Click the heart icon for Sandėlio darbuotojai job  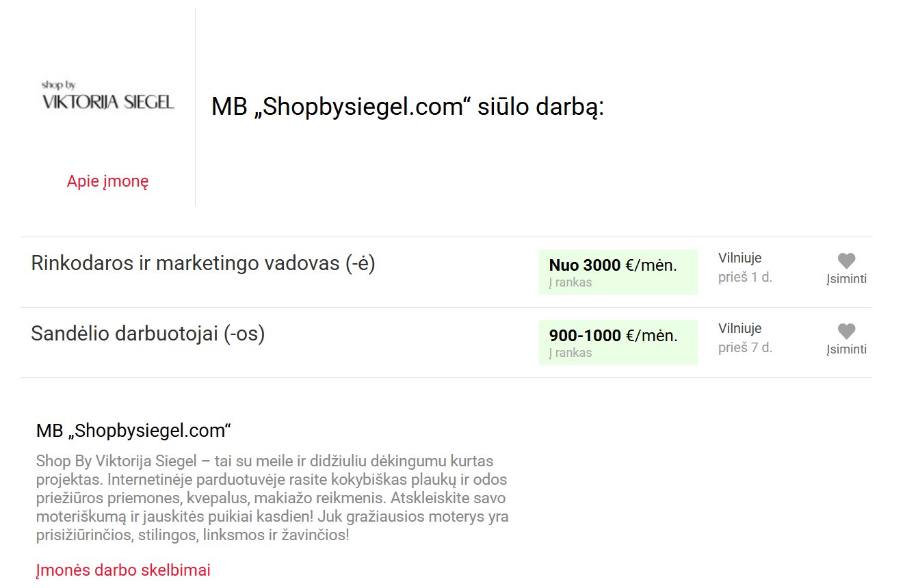[x=846, y=331]
